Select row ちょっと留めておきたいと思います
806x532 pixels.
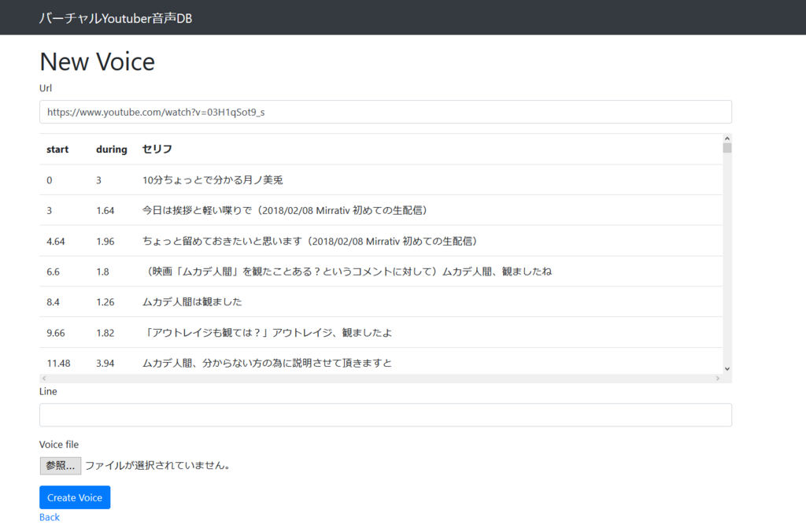(x=381, y=241)
